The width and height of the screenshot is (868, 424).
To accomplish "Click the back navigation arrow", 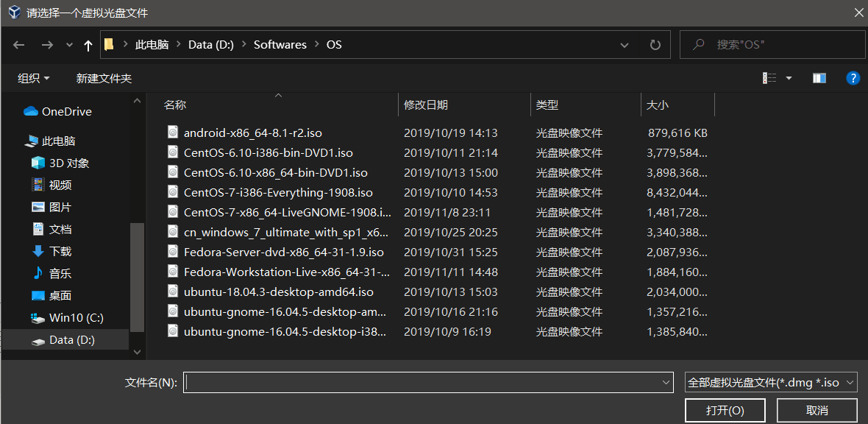I will (x=19, y=45).
